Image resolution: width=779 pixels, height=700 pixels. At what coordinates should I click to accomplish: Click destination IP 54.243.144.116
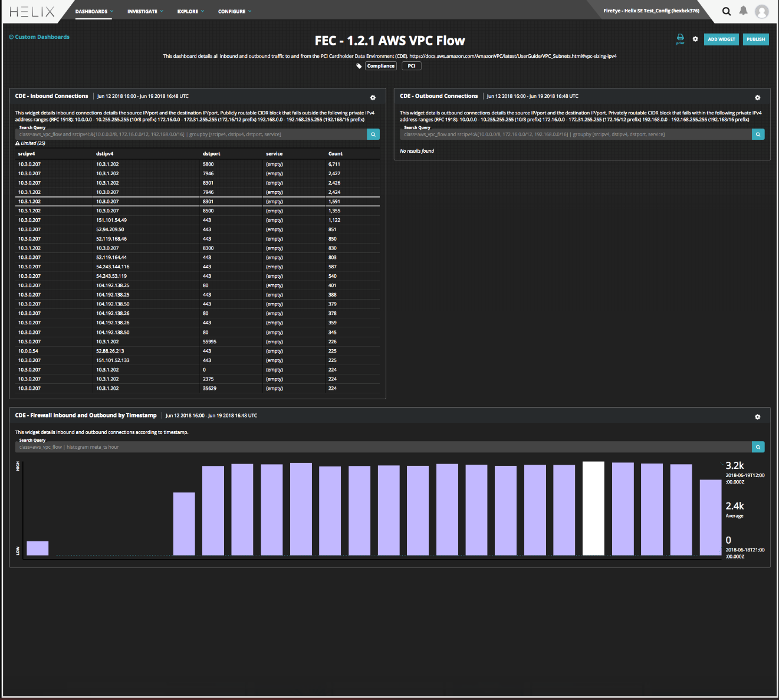[x=113, y=267]
